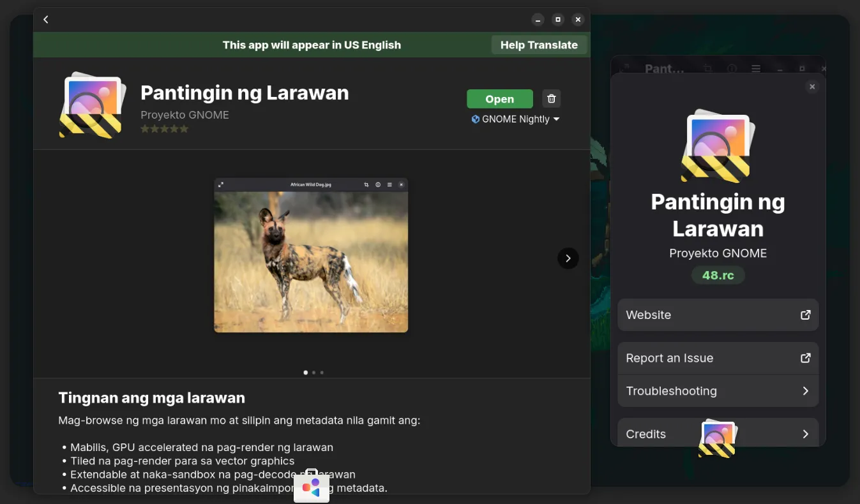This screenshot has width=860, height=504.
Task: Click the app icon in the About dialog
Action: coord(718,147)
